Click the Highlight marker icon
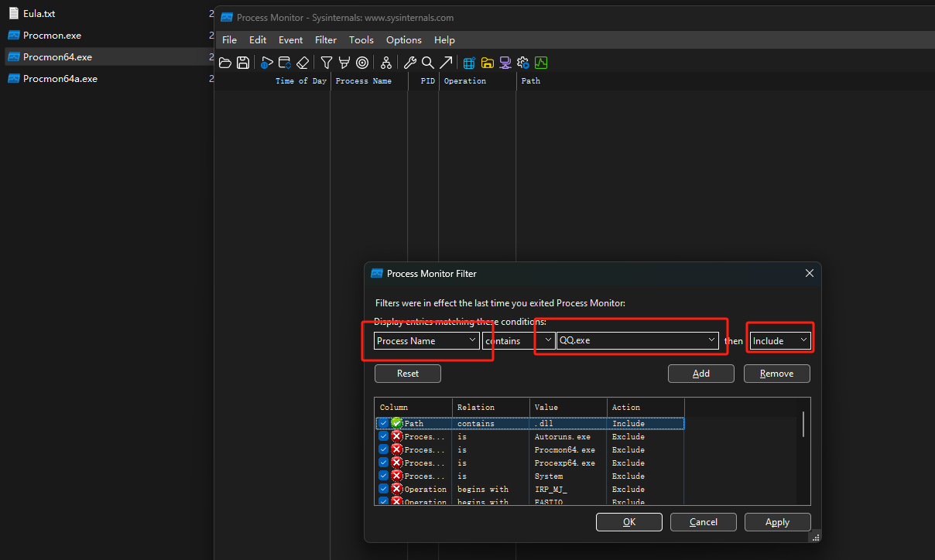The height and width of the screenshot is (560, 935). [x=344, y=63]
